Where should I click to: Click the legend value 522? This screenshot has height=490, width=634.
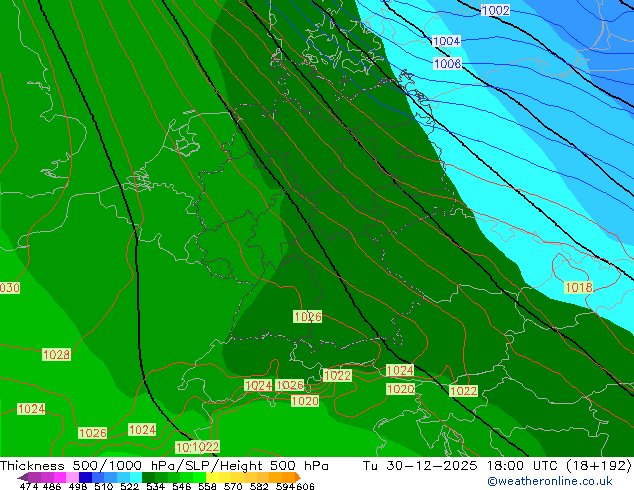(x=129, y=486)
